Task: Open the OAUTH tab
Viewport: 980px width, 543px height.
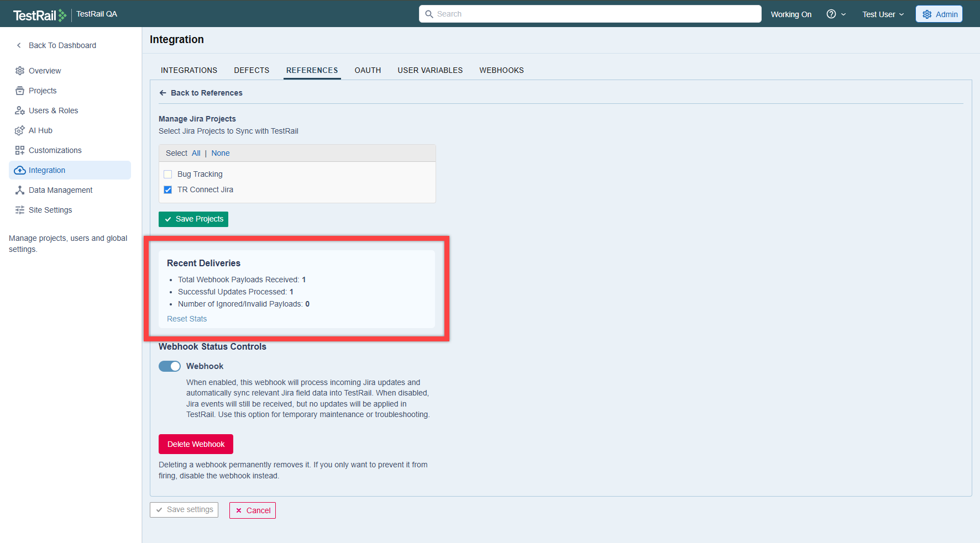Action: (x=368, y=70)
